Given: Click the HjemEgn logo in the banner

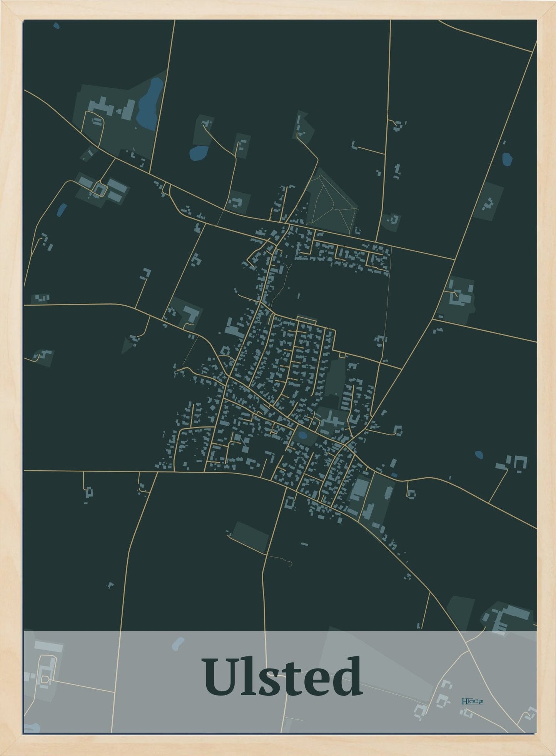Looking at the screenshot, I should tap(472, 701).
